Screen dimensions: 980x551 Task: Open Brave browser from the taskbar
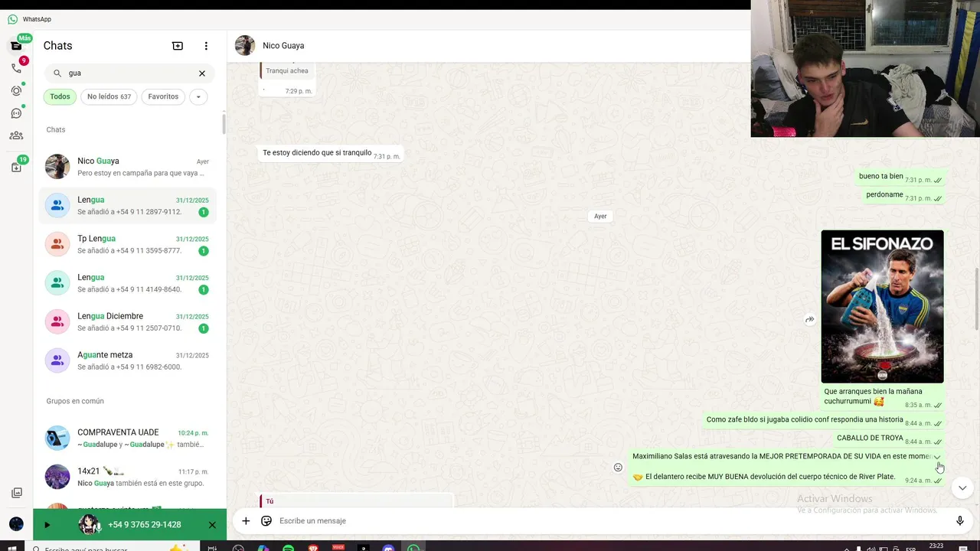tap(313, 548)
